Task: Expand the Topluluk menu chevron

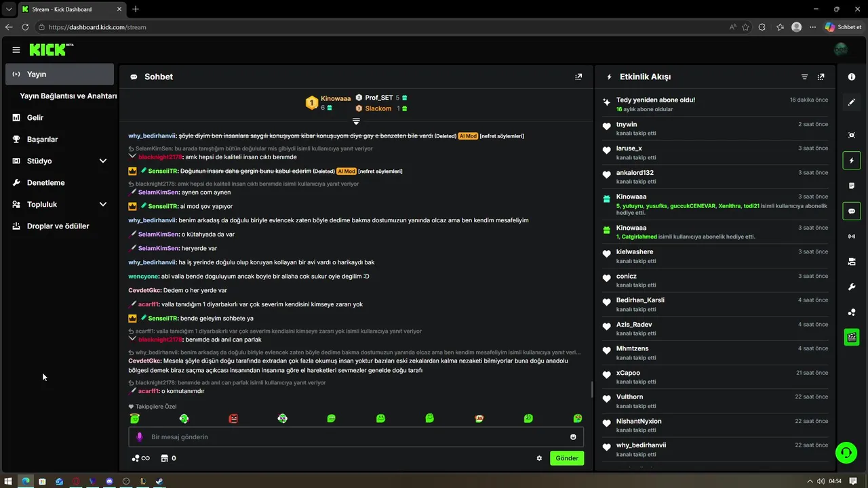Action: point(103,204)
